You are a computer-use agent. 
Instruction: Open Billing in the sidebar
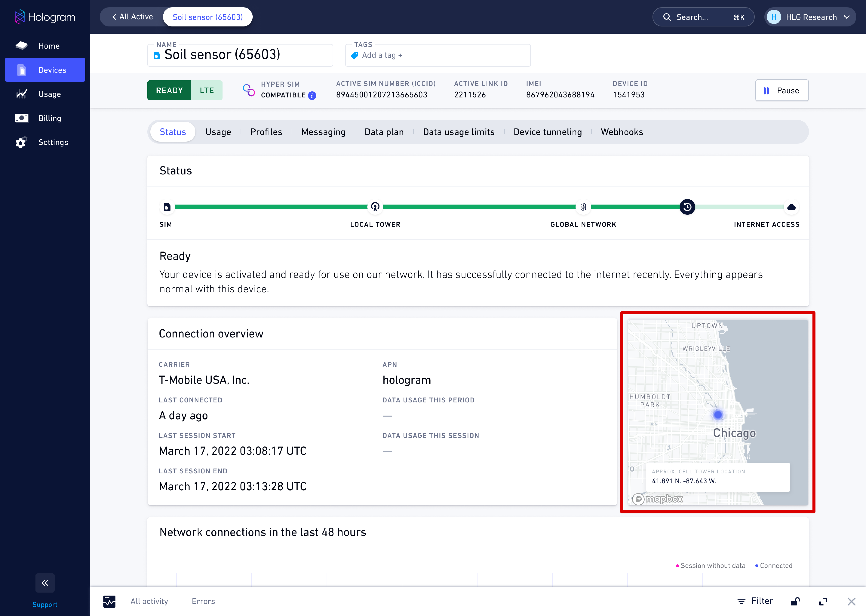45,118
